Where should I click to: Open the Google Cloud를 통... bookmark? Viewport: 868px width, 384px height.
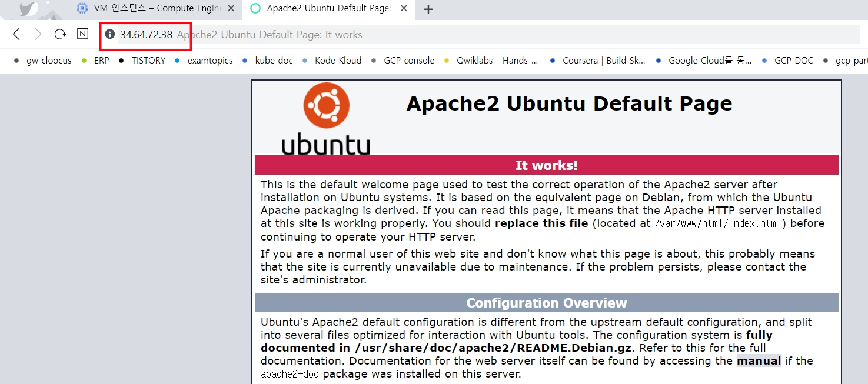point(703,61)
